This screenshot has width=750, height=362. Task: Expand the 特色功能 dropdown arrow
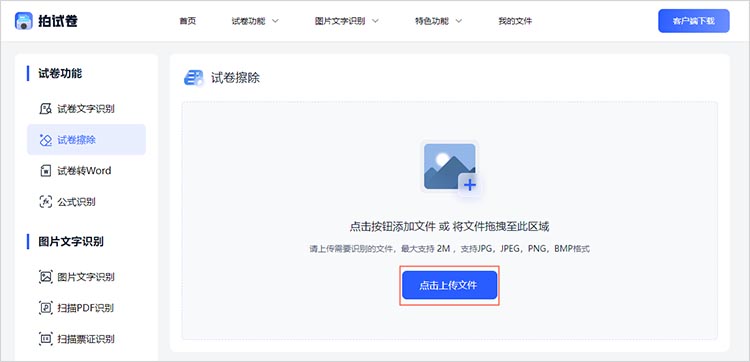coord(458,21)
